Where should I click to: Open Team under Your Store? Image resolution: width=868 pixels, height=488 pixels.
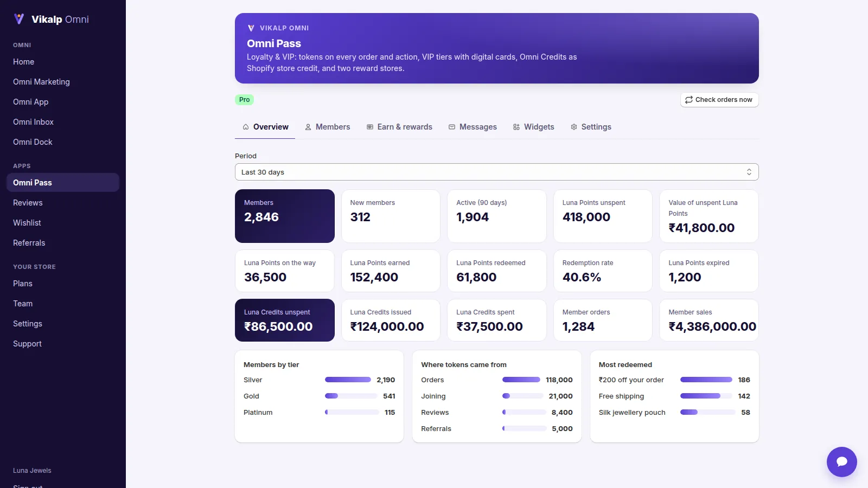tap(63, 304)
